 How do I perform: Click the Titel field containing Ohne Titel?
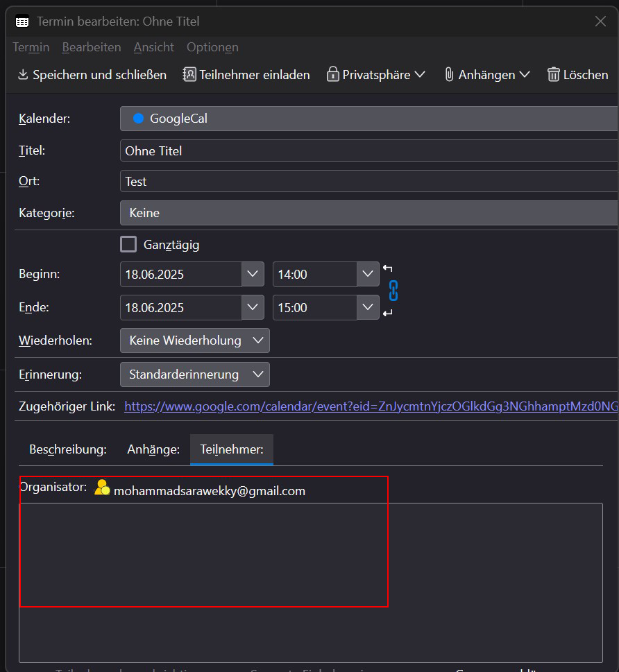tap(369, 151)
